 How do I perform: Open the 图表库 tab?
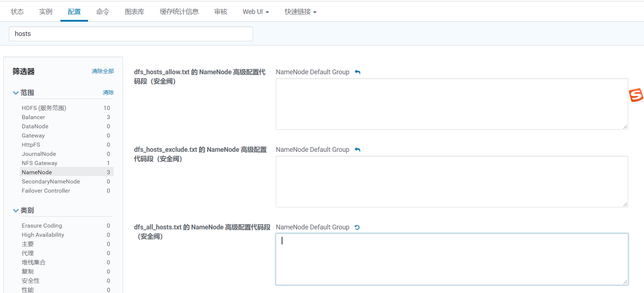pos(134,12)
